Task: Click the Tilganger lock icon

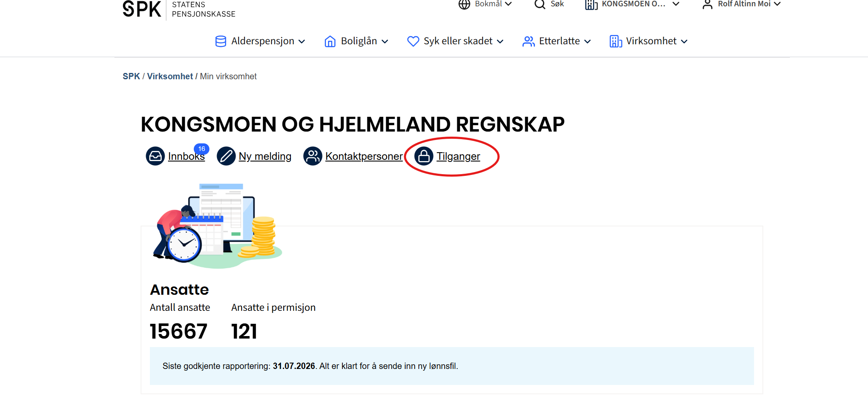Action: pos(424,156)
